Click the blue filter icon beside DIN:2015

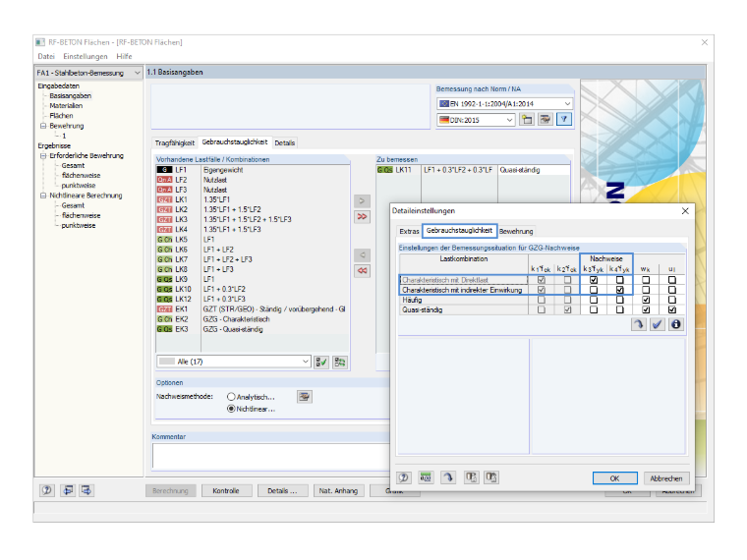pos(564,120)
